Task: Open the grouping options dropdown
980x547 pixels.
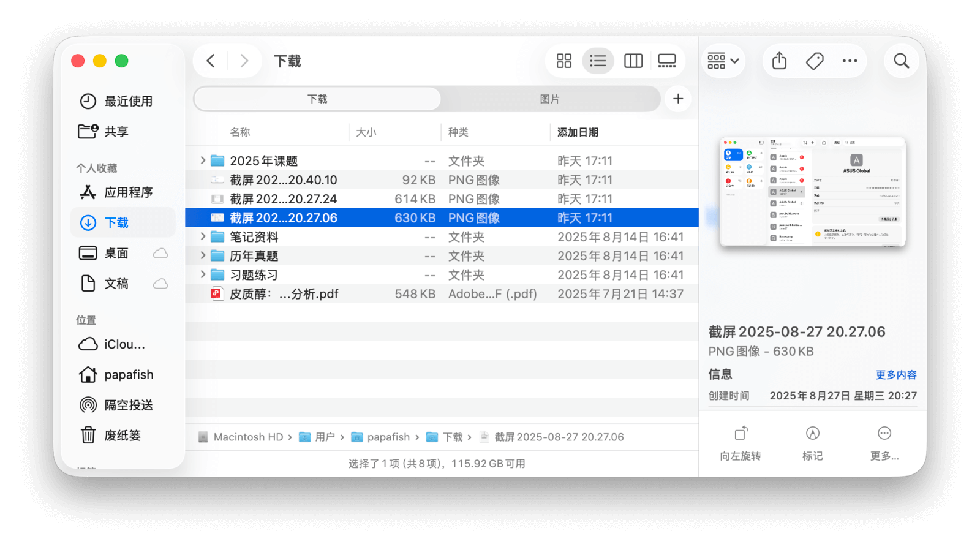Action: click(x=723, y=61)
